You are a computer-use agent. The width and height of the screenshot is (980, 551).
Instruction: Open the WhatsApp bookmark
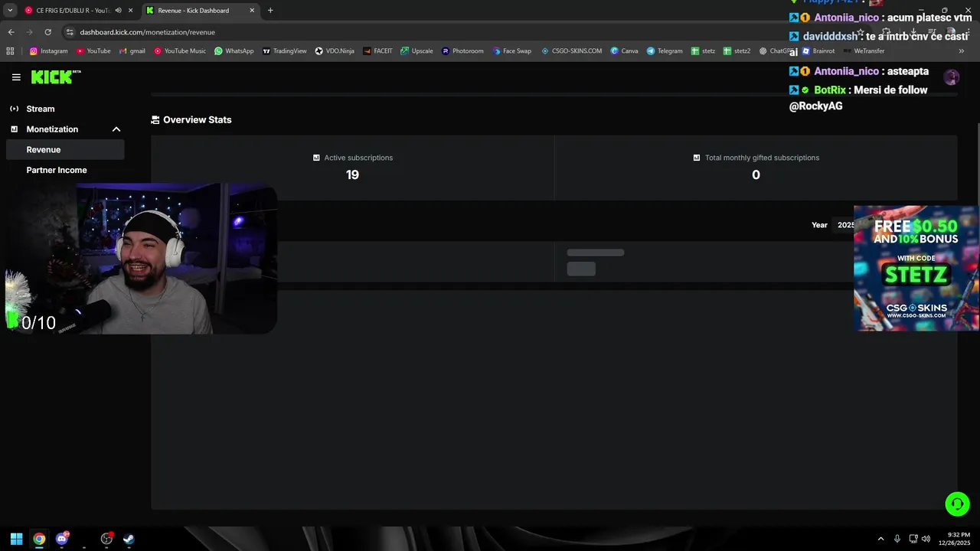click(x=234, y=51)
